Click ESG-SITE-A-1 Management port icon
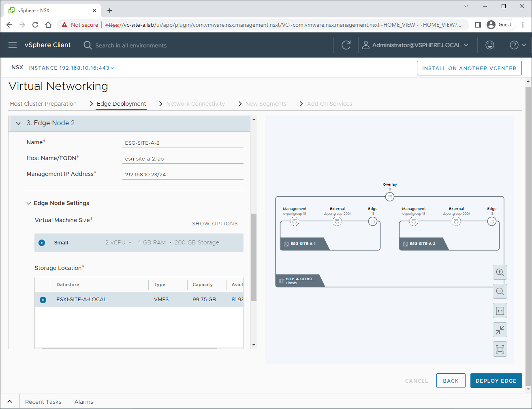 click(x=295, y=221)
